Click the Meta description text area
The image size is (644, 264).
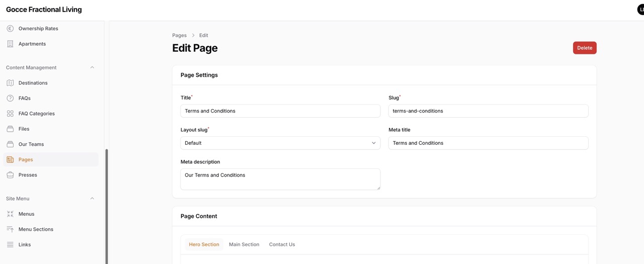[280, 179]
